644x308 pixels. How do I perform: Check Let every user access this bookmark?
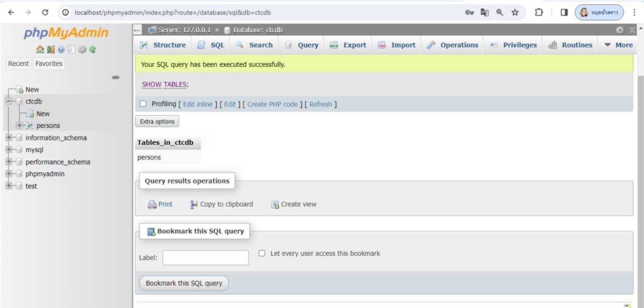[262, 253]
